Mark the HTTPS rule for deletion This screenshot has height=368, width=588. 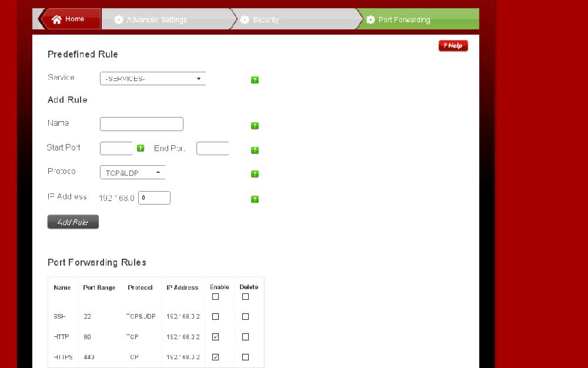point(245,357)
